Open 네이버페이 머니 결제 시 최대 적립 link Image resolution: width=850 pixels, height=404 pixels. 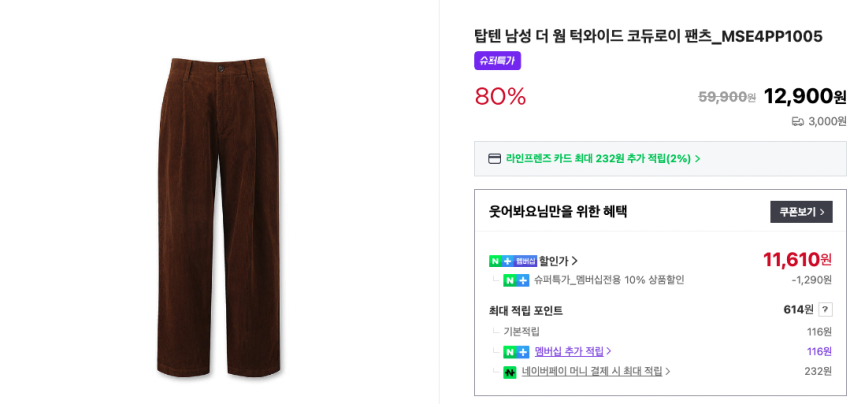(592, 372)
